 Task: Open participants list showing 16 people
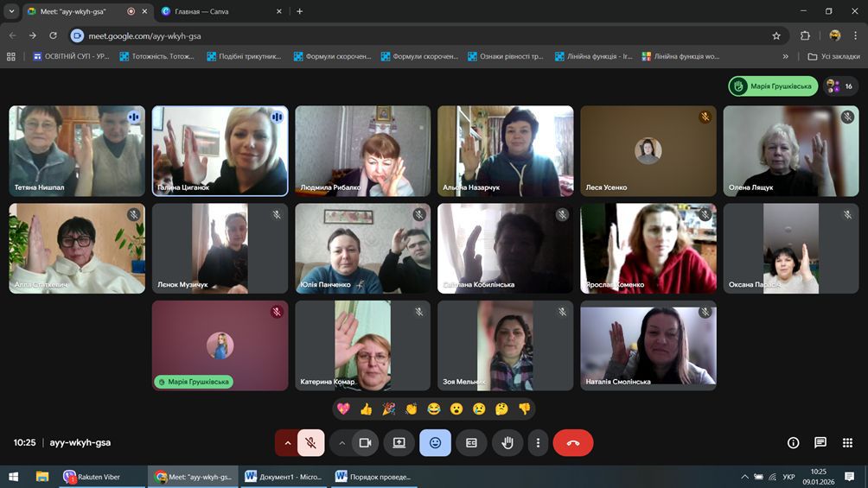pos(839,86)
